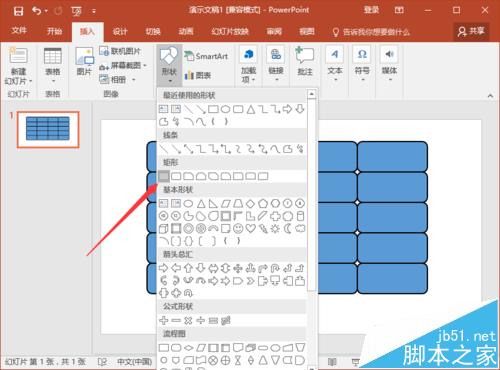The image size is (500, 370).
Task: Switch to the 开始 Home tab
Action: point(54,31)
